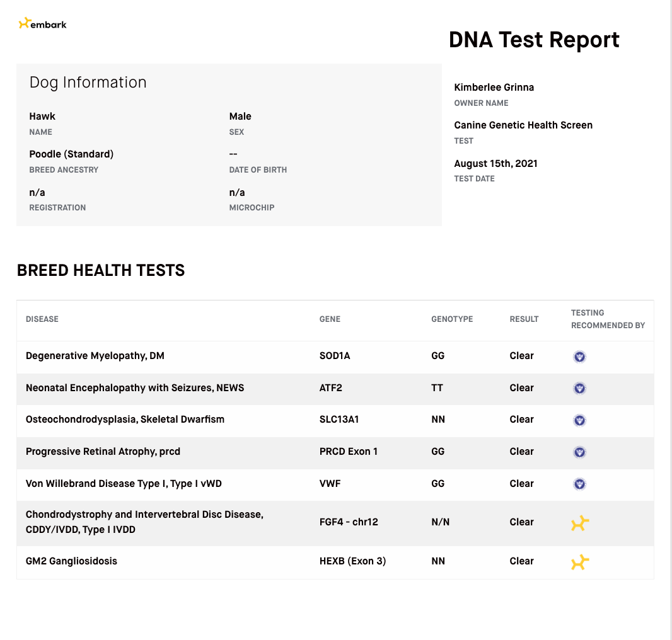672x640 pixels.
Task: Click the SOD1A gene entry
Action: (x=335, y=355)
